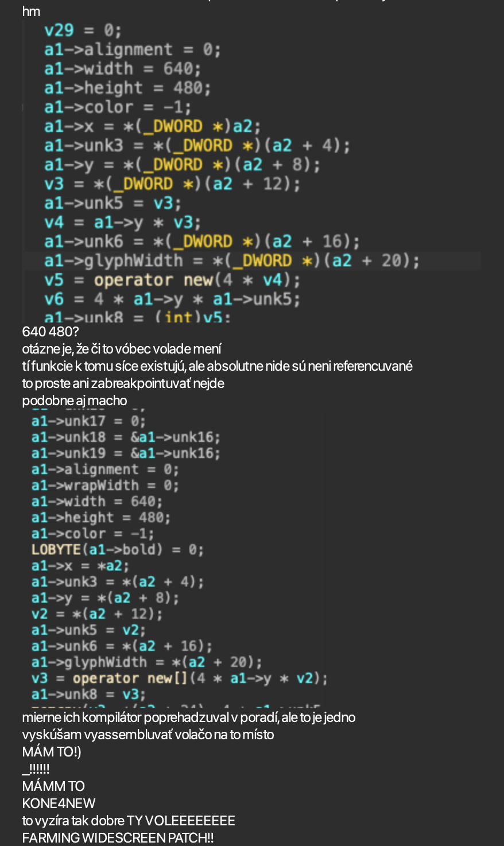Click the "vyskúšam vyassembluvať volačo" message
The height and width of the screenshot is (846, 504).
[x=148, y=735]
